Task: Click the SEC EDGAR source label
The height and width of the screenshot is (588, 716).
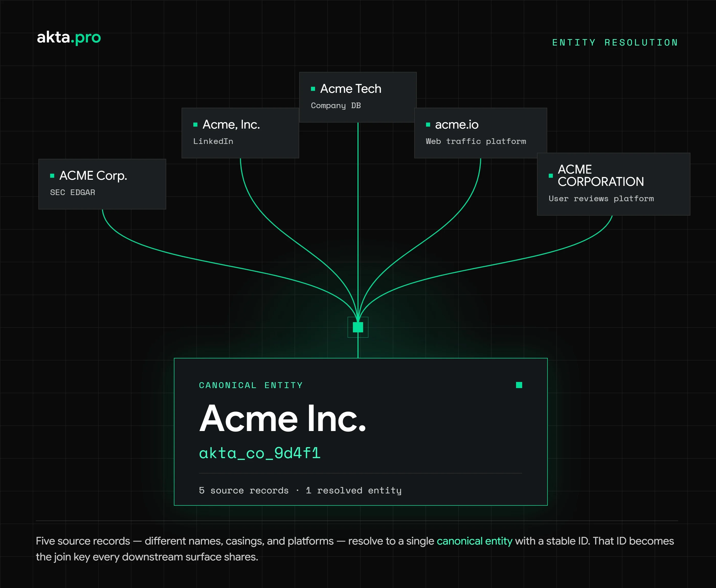Action: pos(72,193)
